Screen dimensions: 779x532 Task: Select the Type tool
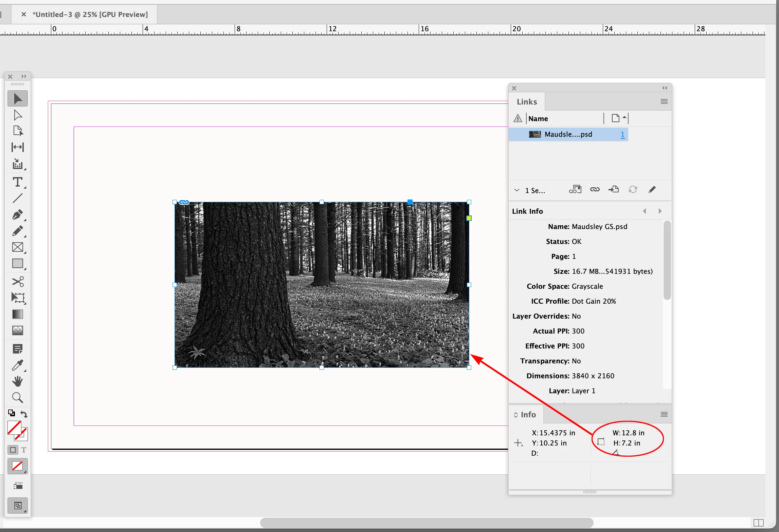(18, 182)
